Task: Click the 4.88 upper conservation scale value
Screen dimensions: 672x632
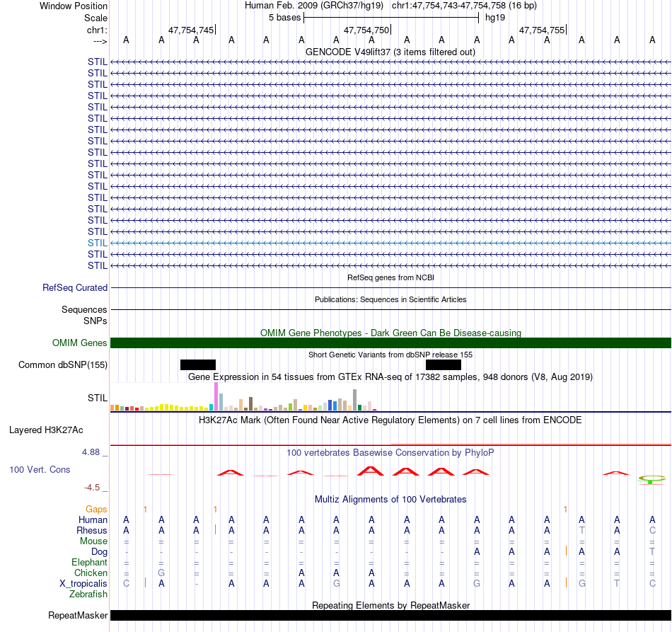Action: click(91, 452)
